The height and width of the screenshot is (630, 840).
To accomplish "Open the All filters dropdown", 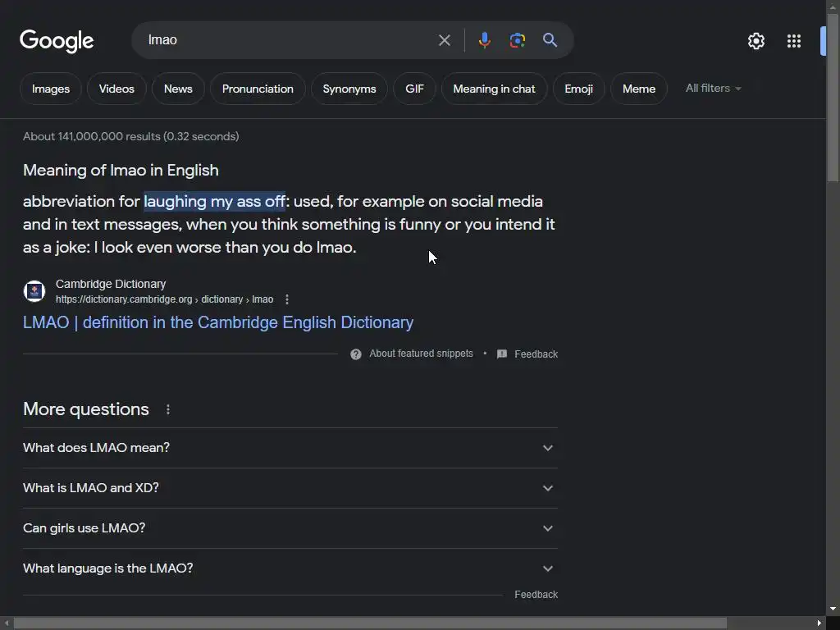I will tap(713, 89).
